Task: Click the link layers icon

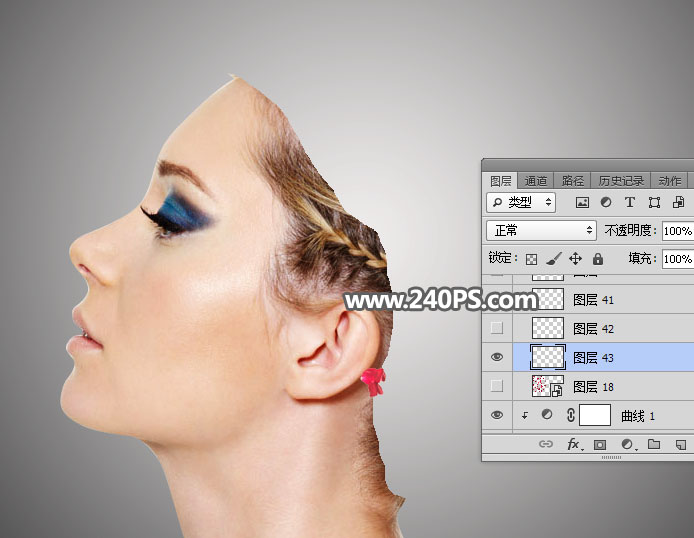Action: pos(546,444)
